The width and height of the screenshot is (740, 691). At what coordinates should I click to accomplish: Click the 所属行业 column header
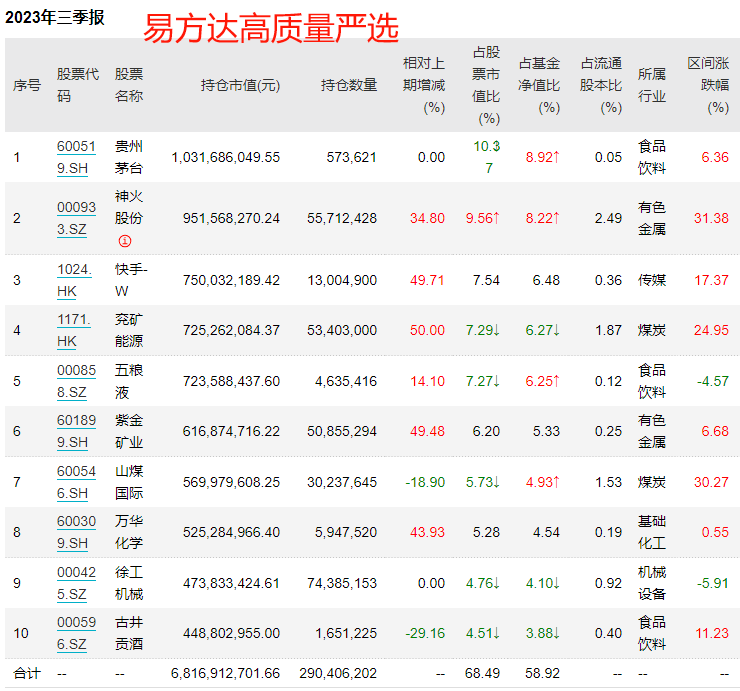652,85
